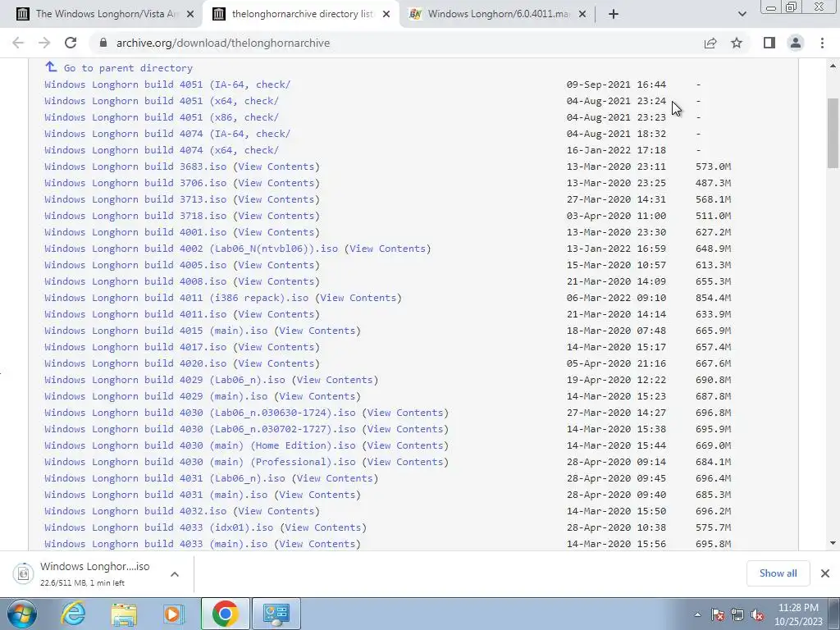This screenshot has width=840, height=630.
Task: Close the downloads bar
Action: tap(825, 573)
